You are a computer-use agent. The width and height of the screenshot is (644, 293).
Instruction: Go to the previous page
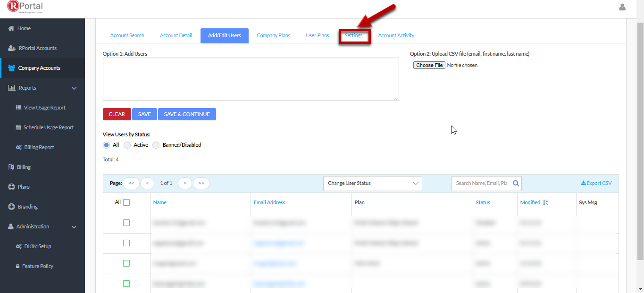pyautogui.click(x=147, y=183)
